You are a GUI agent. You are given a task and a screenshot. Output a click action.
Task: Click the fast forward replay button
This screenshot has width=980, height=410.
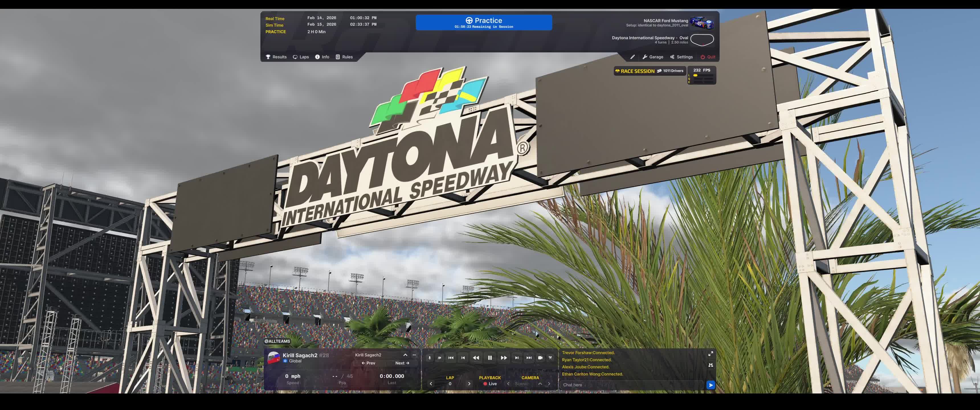coord(504,358)
